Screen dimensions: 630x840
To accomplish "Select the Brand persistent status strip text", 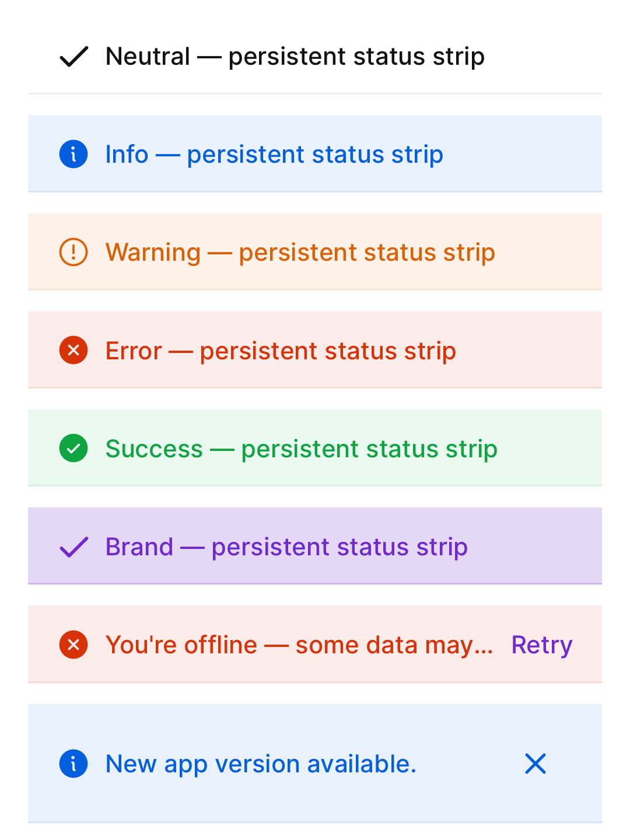I will click(286, 547).
